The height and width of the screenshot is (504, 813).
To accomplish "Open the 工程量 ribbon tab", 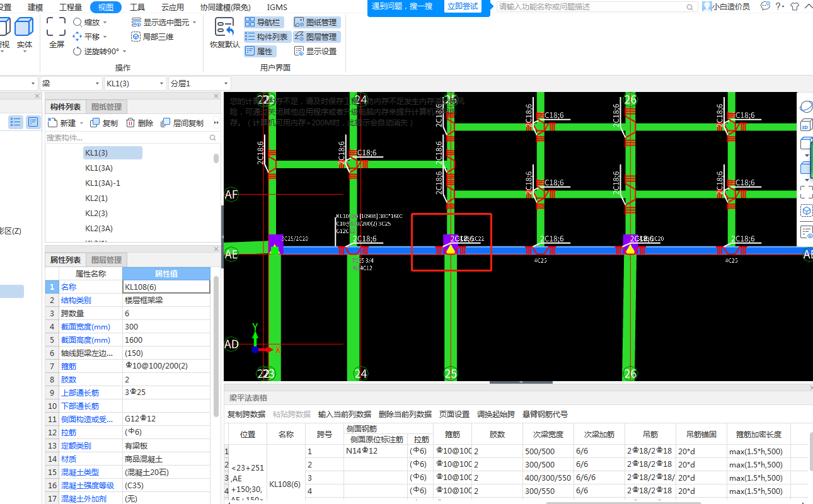I will (x=70, y=8).
